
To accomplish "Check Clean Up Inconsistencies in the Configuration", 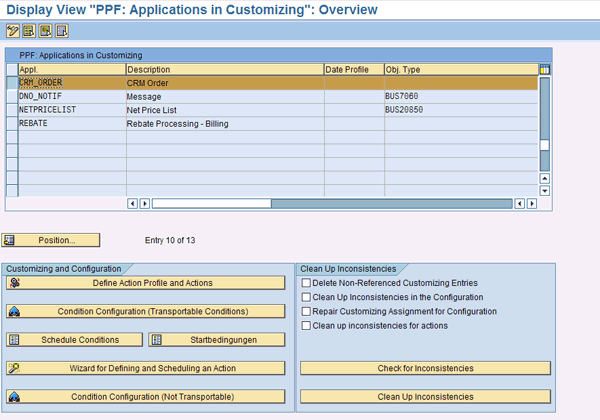I will pyautogui.click(x=307, y=297).
